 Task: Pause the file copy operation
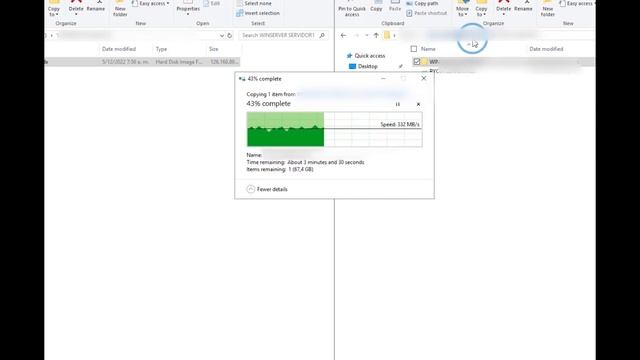pos(398,104)
